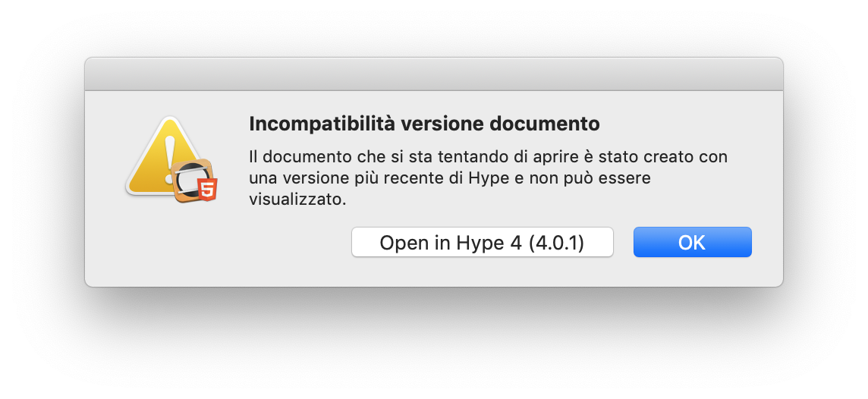Image resolution: width=868 pixels, height=399 pixels.
Task: Click the dialog's empty title bar
Action: click(433, 74)
